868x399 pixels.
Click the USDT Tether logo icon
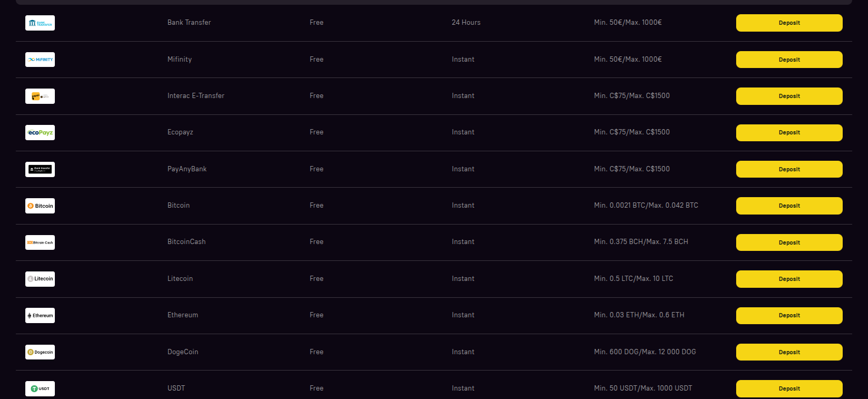(x=40, y=388)
